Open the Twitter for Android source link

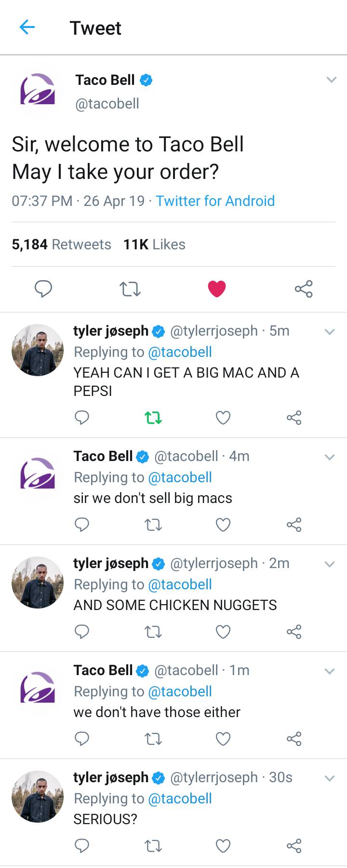[x=214, y=201]
